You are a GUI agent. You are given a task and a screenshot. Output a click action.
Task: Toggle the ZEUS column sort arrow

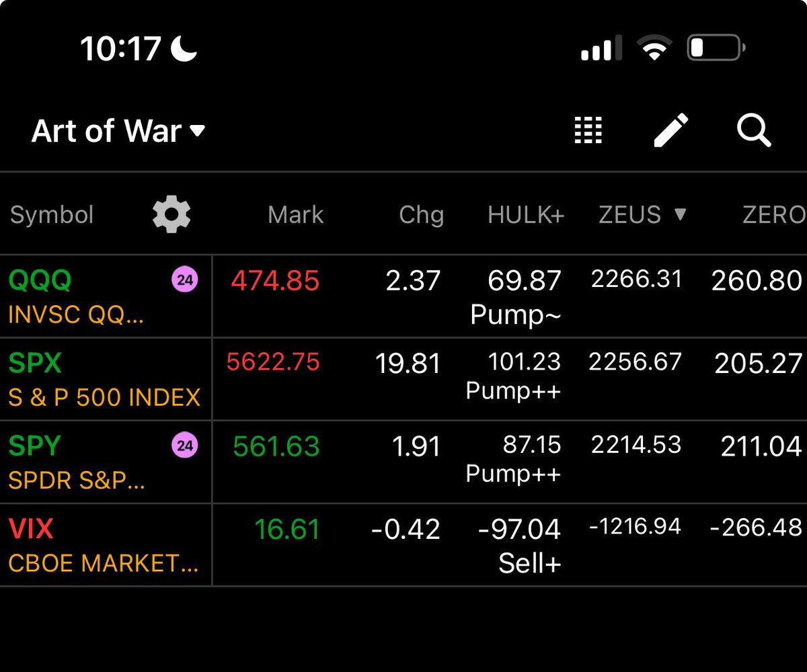point(680,214)
